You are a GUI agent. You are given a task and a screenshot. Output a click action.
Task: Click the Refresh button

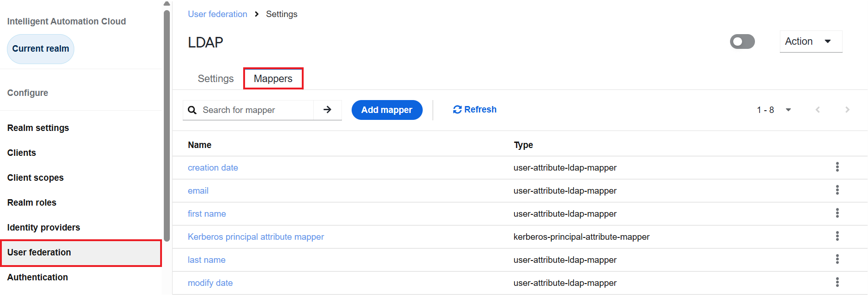click(475, 110)
